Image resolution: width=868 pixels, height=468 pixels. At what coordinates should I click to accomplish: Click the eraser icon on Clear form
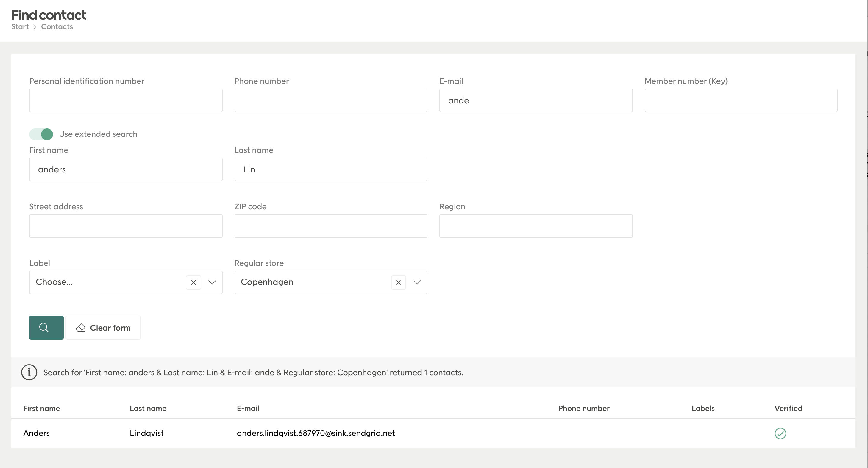(x=81, y=328)
